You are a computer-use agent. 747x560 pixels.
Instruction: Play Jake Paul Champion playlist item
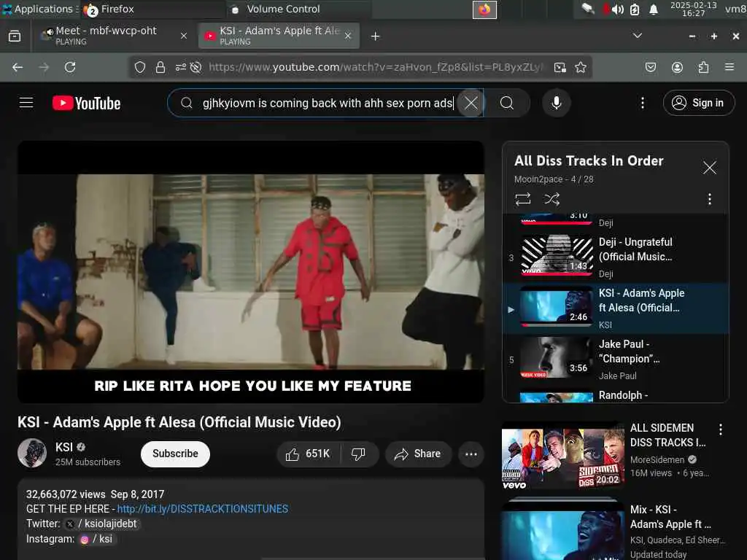tap(616, 359)
